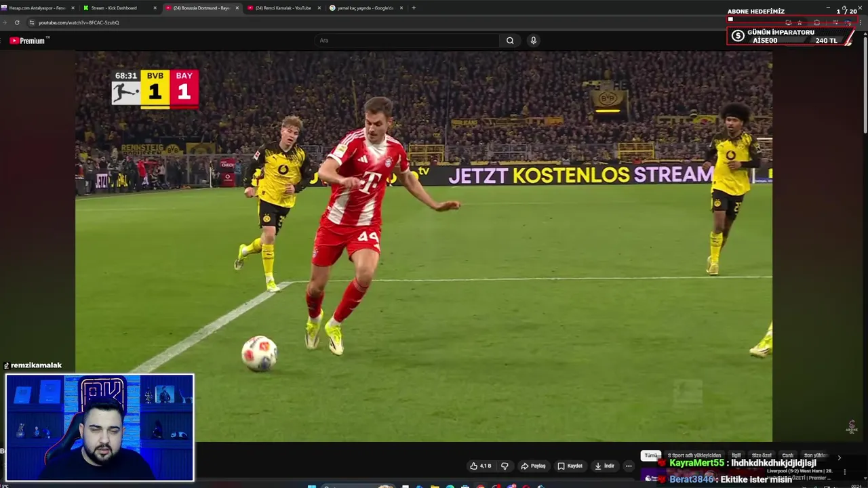The width and height of the screenshot is (868, 488).
Task: Save the video with Kaydet
Action: coord(570,466)
